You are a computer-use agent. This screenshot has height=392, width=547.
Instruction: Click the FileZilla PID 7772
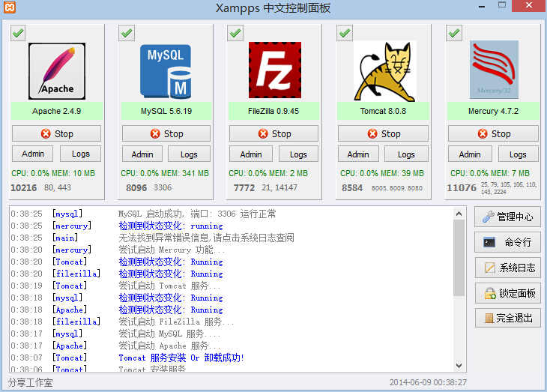tap(244, 188)
